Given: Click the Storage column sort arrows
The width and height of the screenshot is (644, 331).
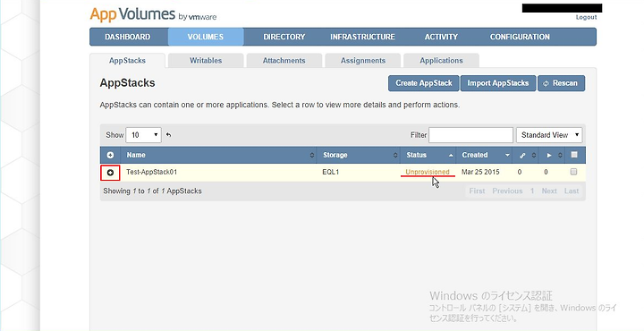Looking at the screenshot, I should (395, 156).
